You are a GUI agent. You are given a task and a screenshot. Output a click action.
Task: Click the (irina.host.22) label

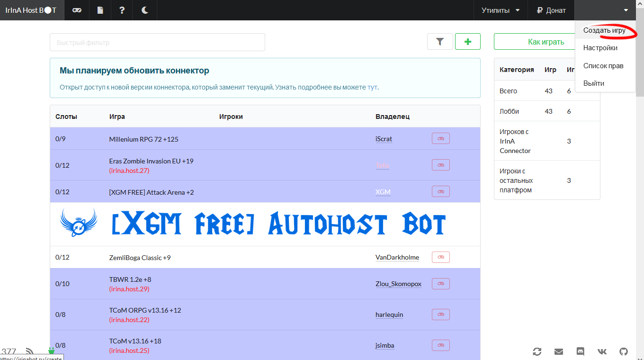[x=129, y=320]
